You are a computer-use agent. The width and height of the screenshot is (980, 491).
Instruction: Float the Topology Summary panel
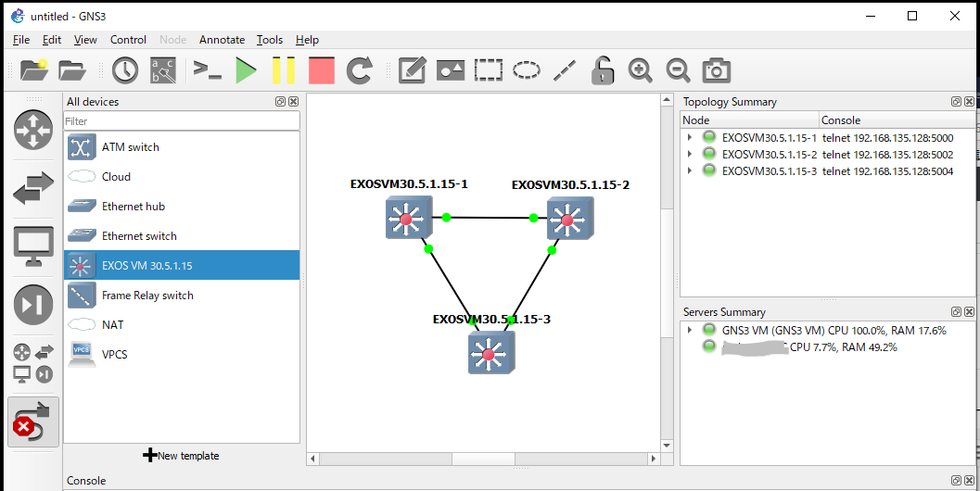956,101
